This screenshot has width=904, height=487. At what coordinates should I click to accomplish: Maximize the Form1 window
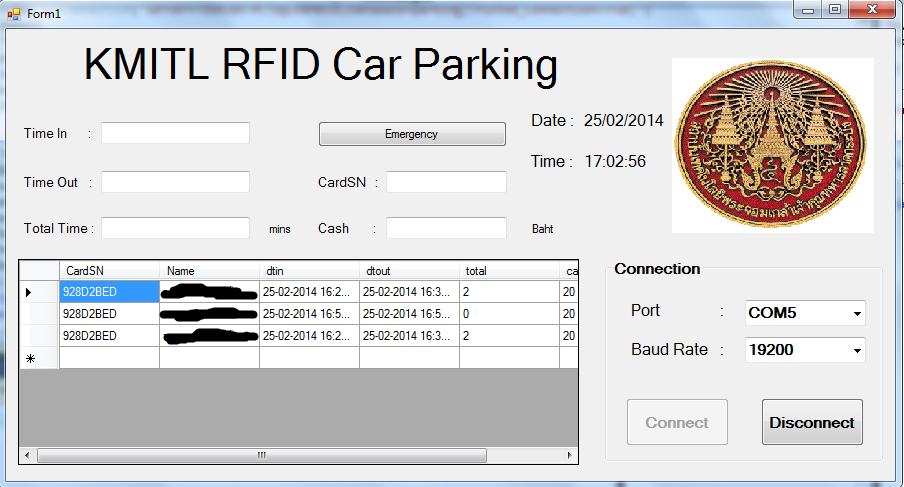(835, 10)
